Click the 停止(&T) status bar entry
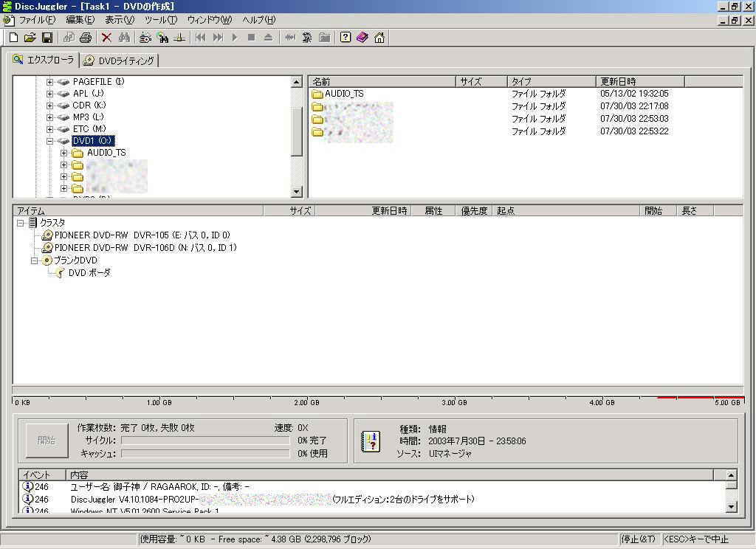This screenshot has width=756, height=549. (x=639, y=539)
